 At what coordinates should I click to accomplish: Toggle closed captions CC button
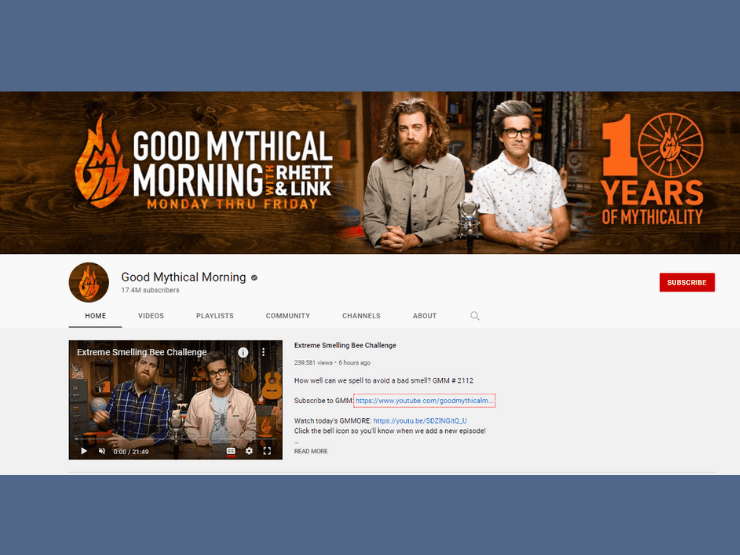click(231, 451)
